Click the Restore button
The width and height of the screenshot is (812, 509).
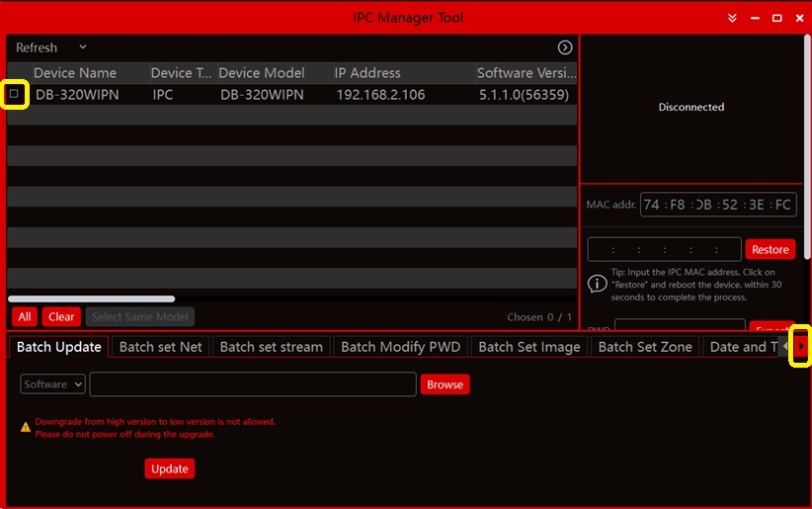tap(770, 250)
